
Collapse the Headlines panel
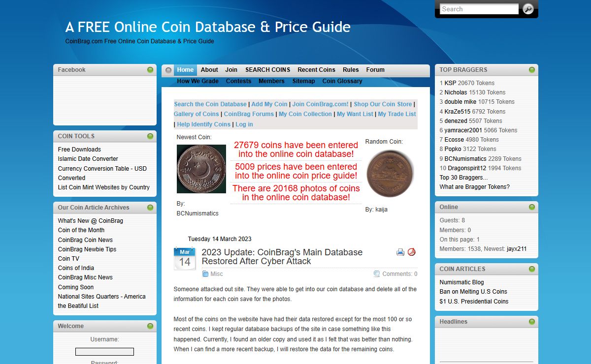(x=532, y=322)
